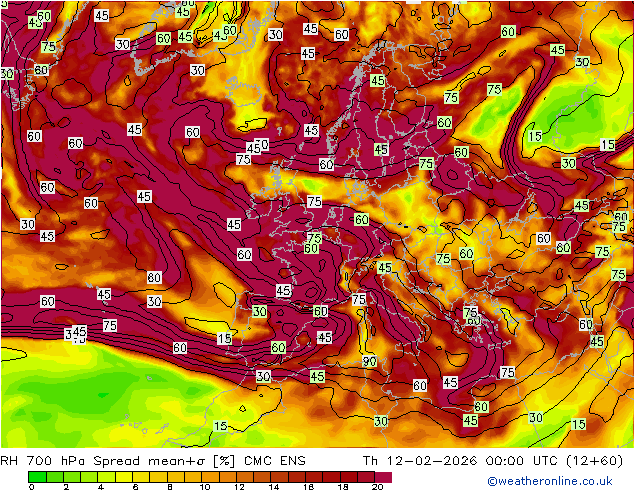Image resolution: width=634 pixels, height=490 pixels.
Task: Click the '20' label under the color scale
Action: point(378,487)
